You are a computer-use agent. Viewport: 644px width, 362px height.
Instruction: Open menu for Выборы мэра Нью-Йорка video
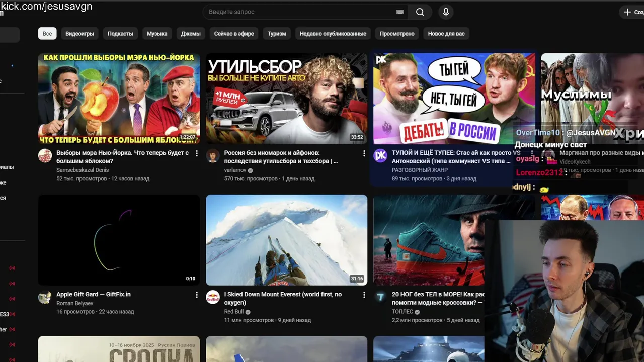click(197, 153)
